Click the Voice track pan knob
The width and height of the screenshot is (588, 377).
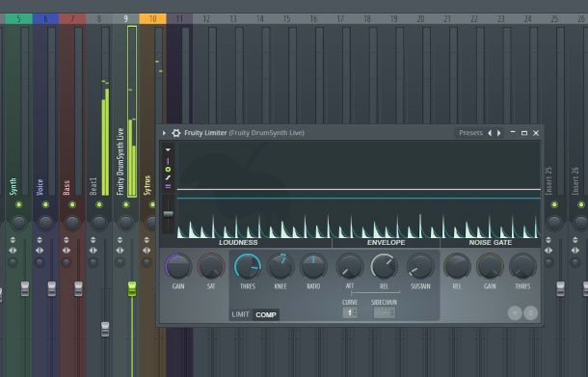coord(45,223)
